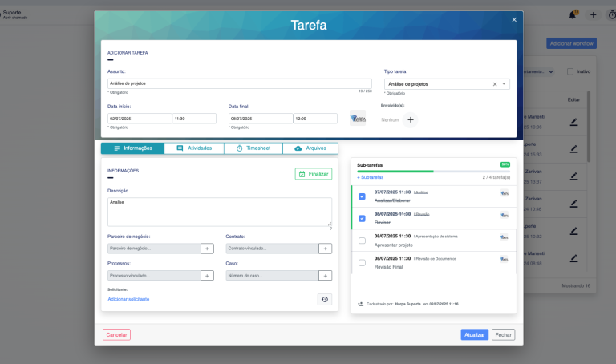Viewport: 616px width, 364px height.
Task: Click the Apresentar projeto subtask title
Action: pos(393,245)
